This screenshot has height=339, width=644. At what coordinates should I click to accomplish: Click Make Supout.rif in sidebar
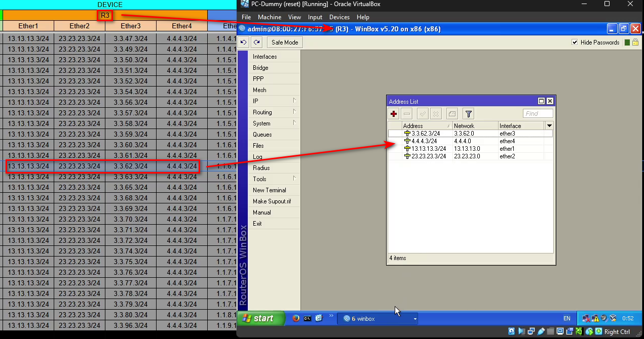coord(275,201)
